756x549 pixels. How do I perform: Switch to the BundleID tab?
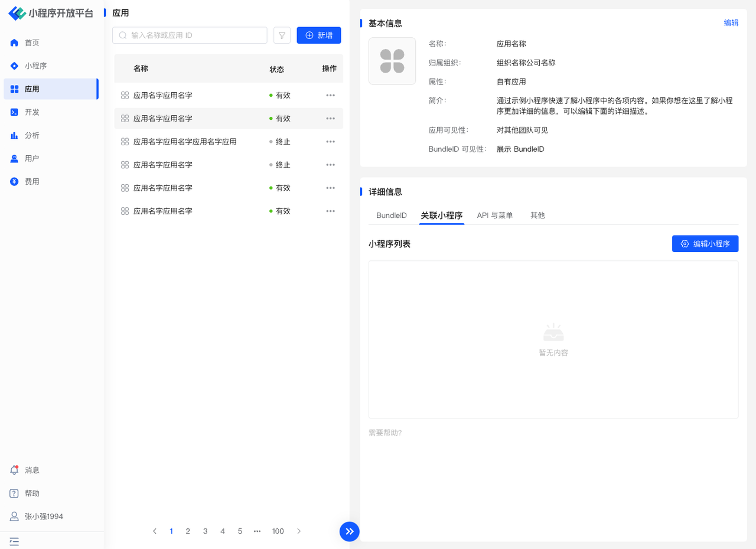pos(391,215)
